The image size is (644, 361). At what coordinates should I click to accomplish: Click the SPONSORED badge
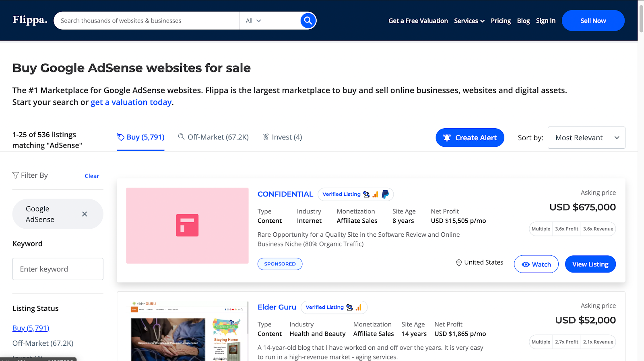[280, 264]
